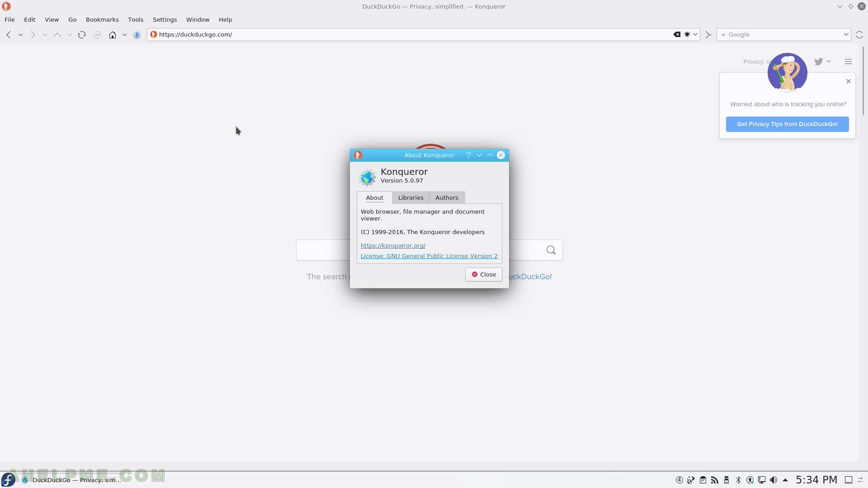868x488 pixels.
Task: Open the Edit menu
Action: [x=30, y=19]
